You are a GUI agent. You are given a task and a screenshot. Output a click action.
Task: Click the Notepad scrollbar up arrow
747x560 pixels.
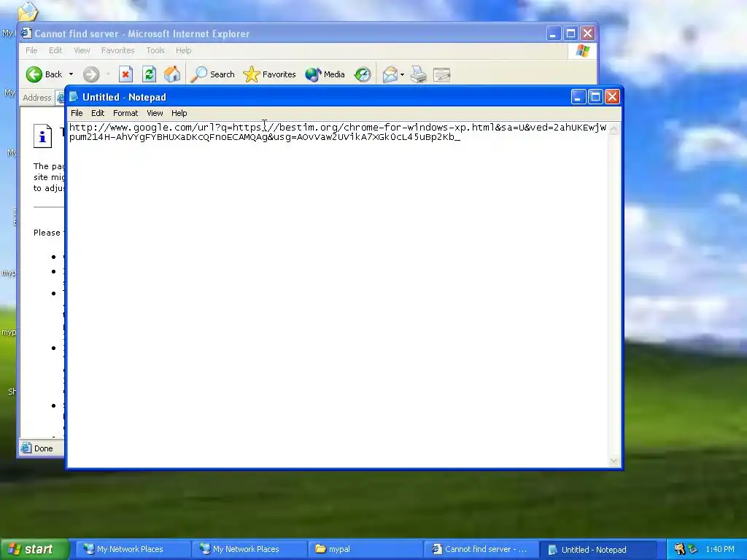(x=614, y=128)
